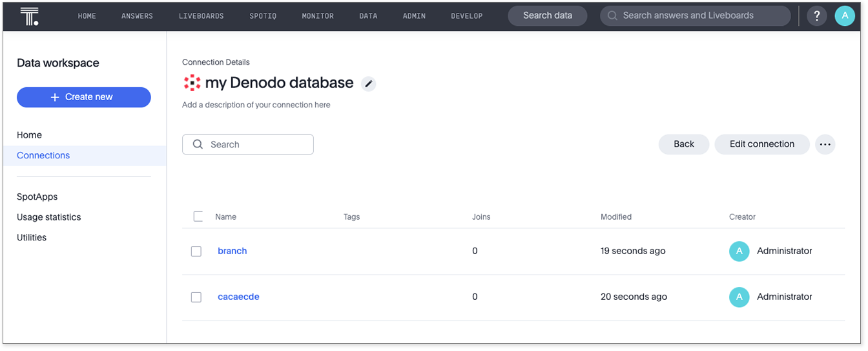Click the Denodo database logo icon
The width and height of the screenshot is (868, 351).
192,83
